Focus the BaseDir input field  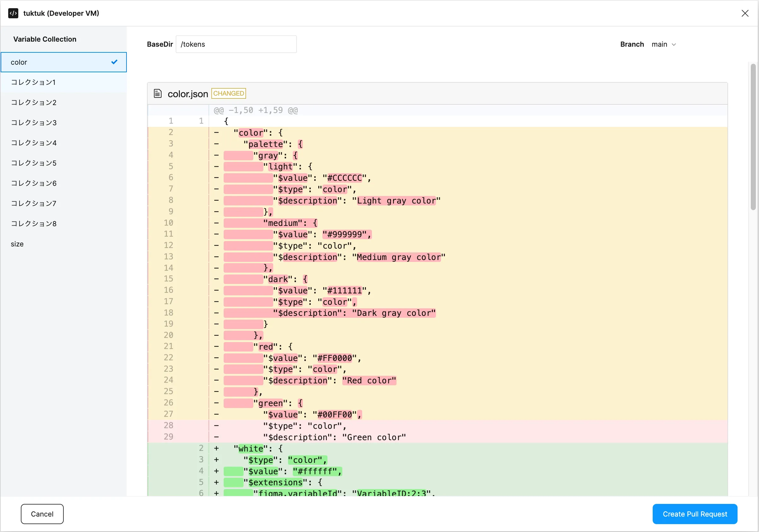point(236,44)
